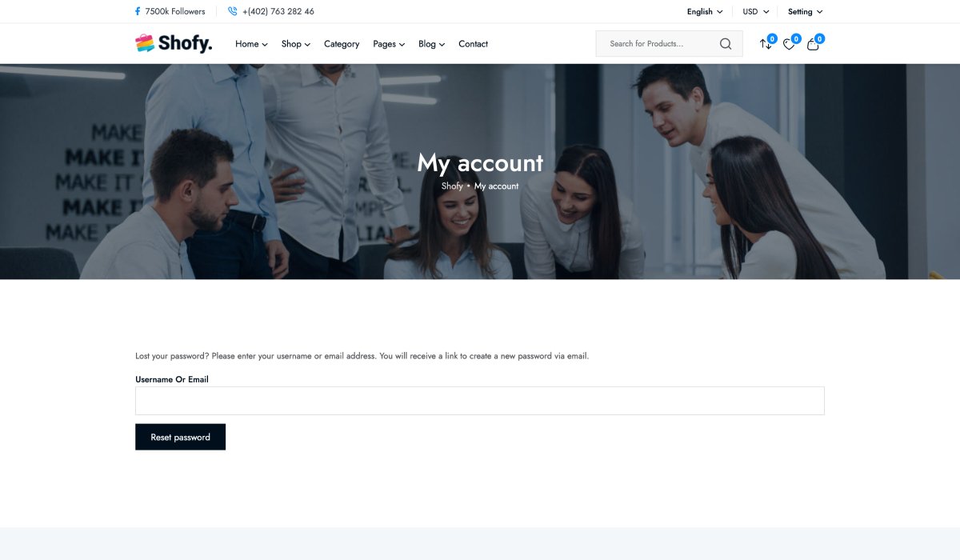960x560 pixels.
Task: Click the Facebook followers icon
Action: (138, 12)
